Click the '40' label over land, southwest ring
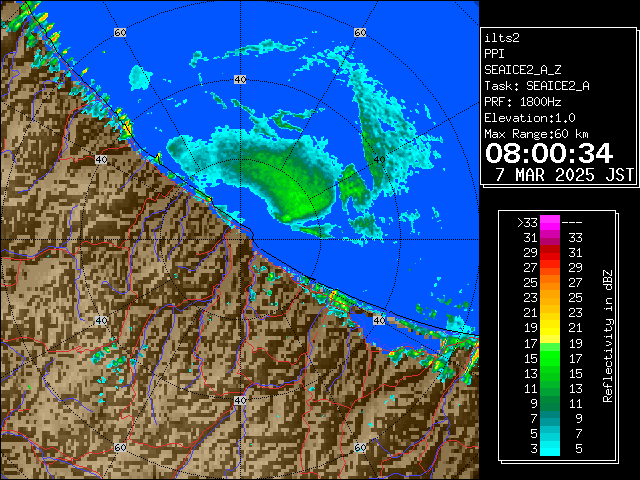Screen dimensions: 640x480 101,320
